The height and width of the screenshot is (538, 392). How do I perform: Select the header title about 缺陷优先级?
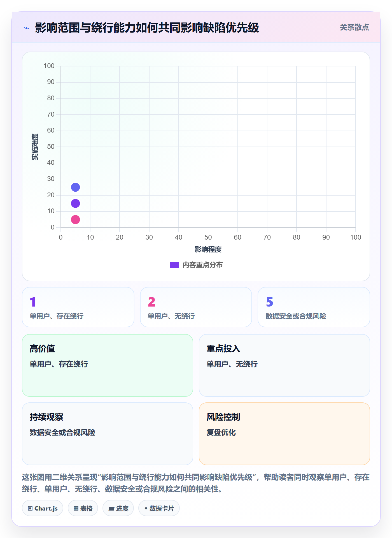click(147, 28)
